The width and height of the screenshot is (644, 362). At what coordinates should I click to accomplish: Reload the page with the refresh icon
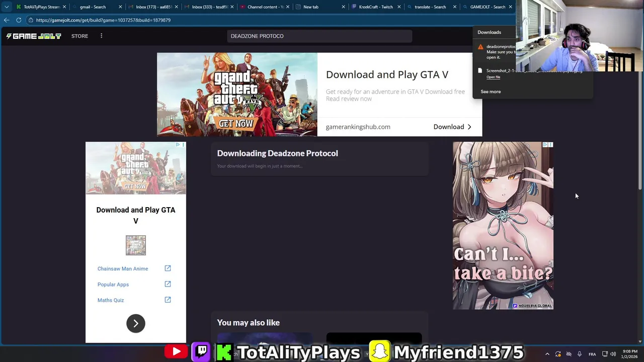pos(19,20)
